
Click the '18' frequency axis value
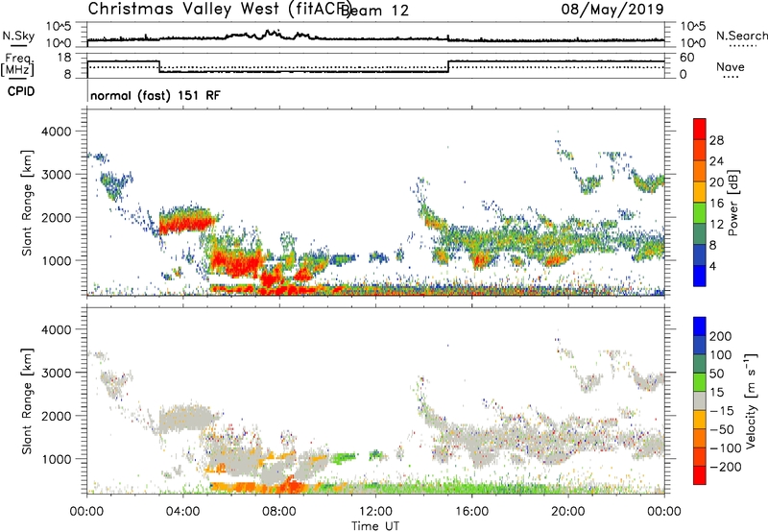point(64,58)
